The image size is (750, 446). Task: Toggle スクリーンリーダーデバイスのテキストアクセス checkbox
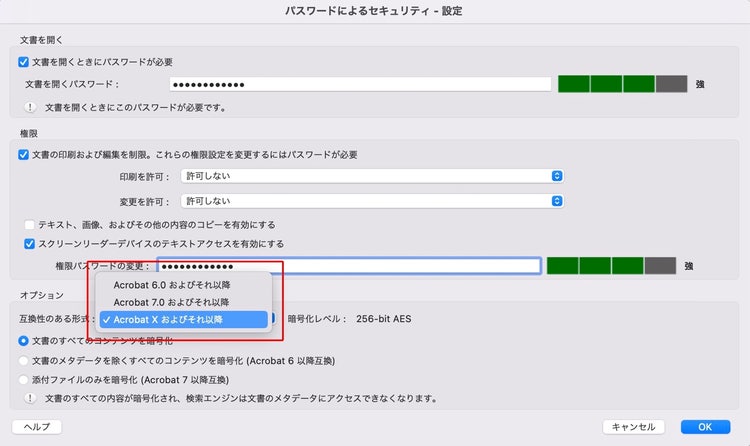(30, 244)
